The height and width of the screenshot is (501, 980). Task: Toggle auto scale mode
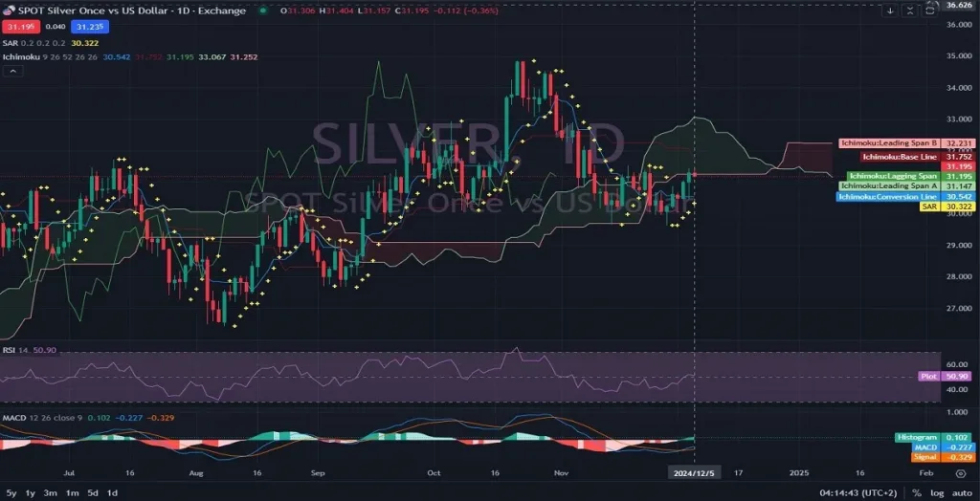pyautogui.click(x=963, y=493)
